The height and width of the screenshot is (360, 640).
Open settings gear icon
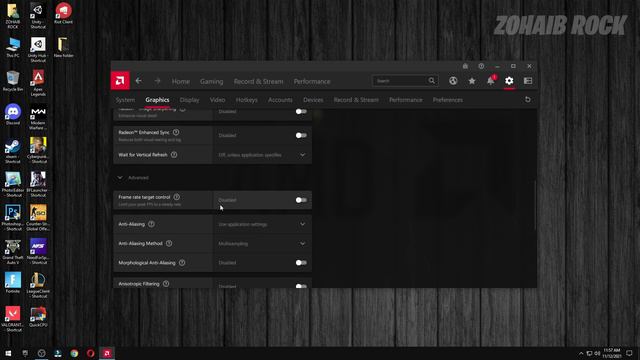point(509,81)
